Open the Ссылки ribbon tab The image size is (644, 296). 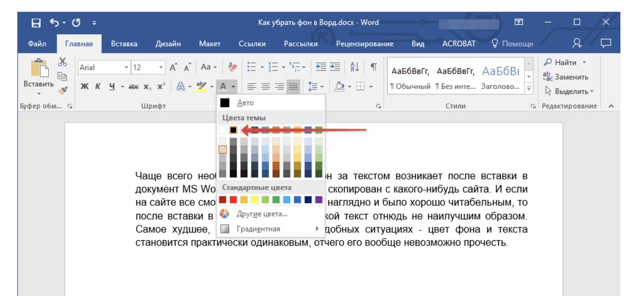click(x=252, y=44)
